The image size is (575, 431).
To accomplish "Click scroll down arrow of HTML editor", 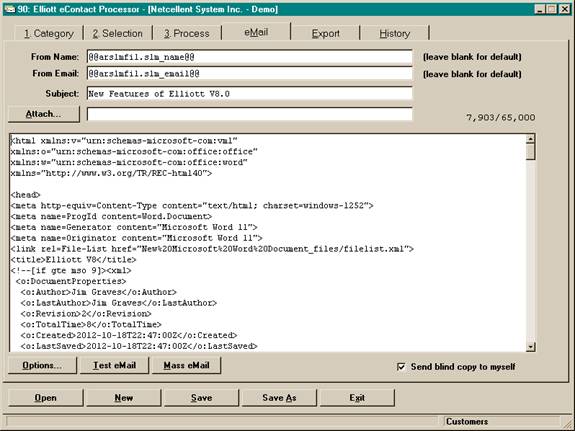I will [530, 347].
